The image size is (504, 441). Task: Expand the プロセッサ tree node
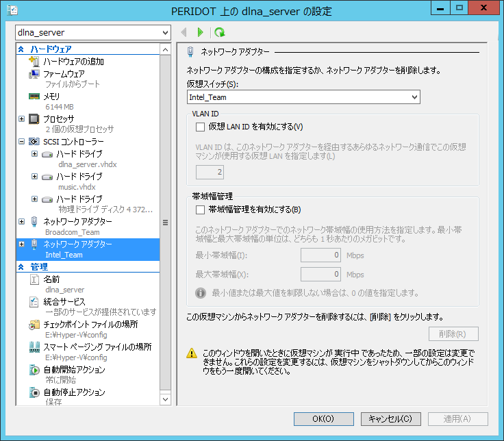[21, 119]
